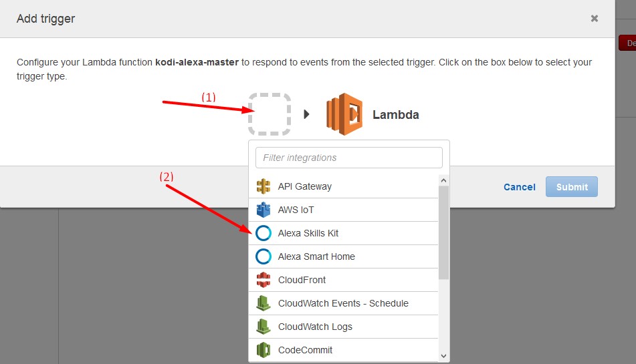Viewport: 636px width, 364px height.
Task: Select Alexa Skills Kit trigger
Action: (344, 233)
